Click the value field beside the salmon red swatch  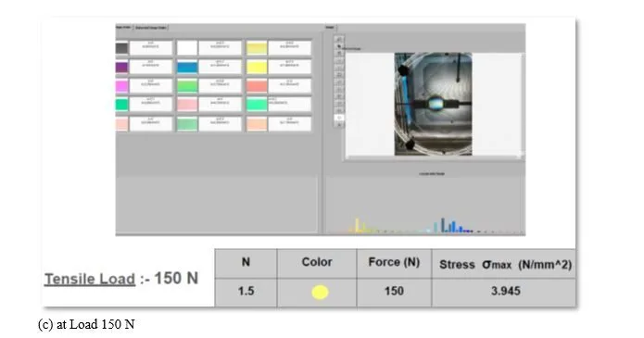pyautogui.click(x=289, y=86)
